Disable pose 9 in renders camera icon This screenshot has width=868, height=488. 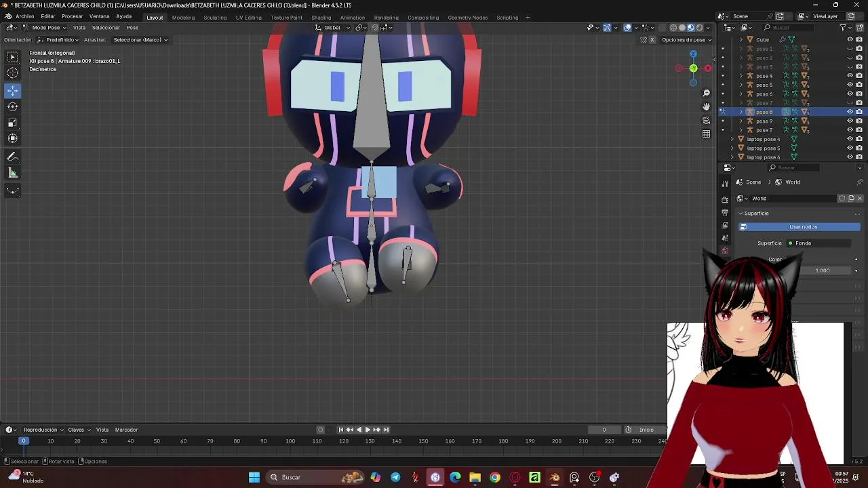pyautogui.click(x=859, y=121)
